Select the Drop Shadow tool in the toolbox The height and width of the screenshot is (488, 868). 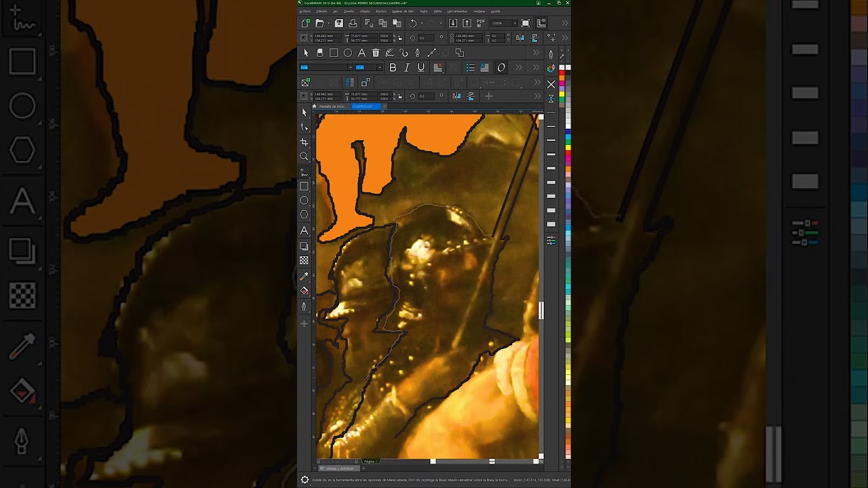click(304, 246)
